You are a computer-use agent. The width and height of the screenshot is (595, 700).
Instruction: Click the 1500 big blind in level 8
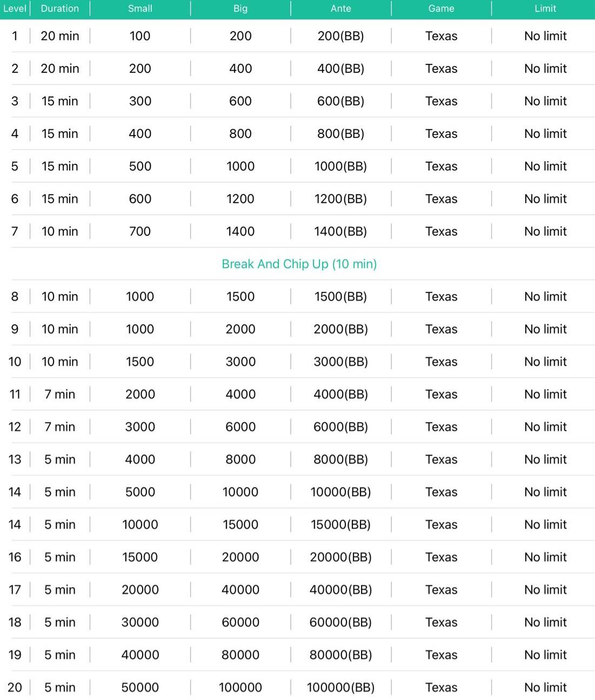coord(240,297)
